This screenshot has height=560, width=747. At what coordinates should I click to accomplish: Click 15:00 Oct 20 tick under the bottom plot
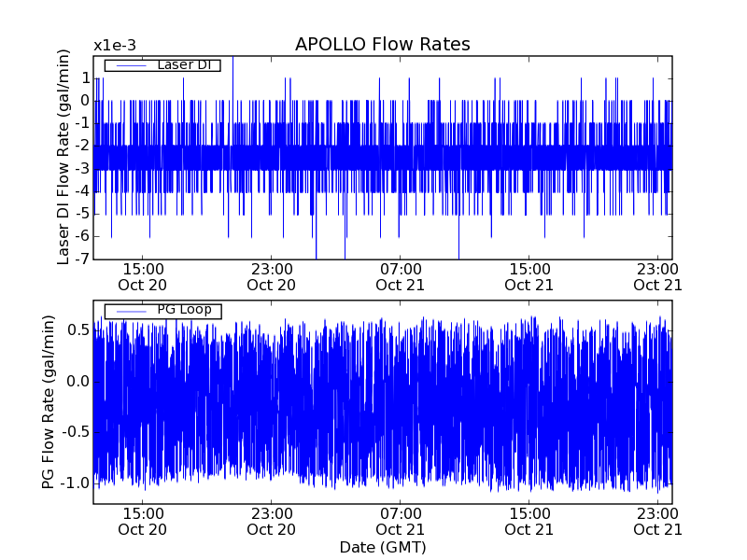pyautogui.click(x=143, y=521)
